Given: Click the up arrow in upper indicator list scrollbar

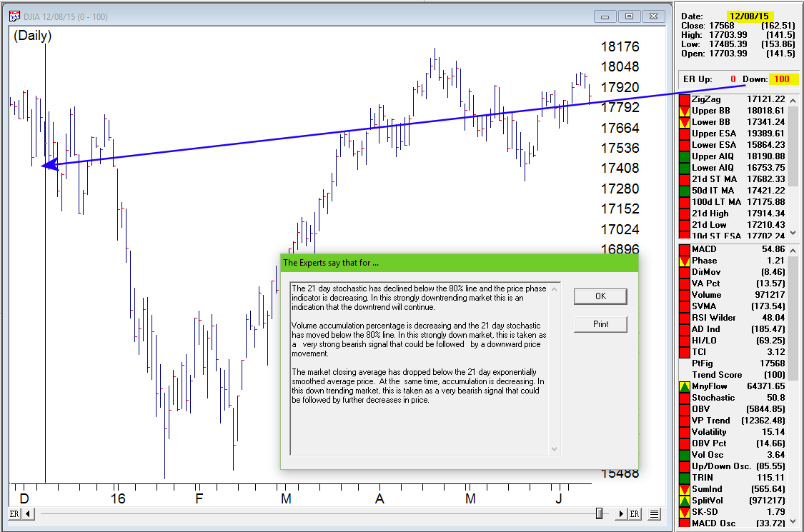Looking at the screenshot, I should 793,101.
